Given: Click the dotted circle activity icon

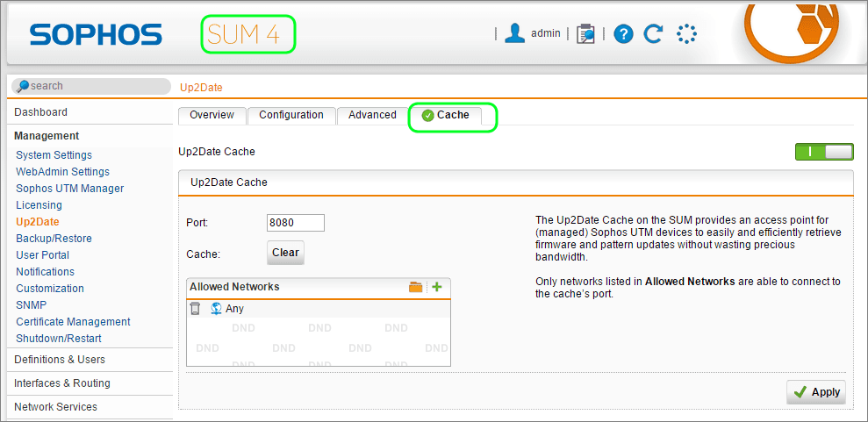Looking at the screenshot, I should pos(687,33).
